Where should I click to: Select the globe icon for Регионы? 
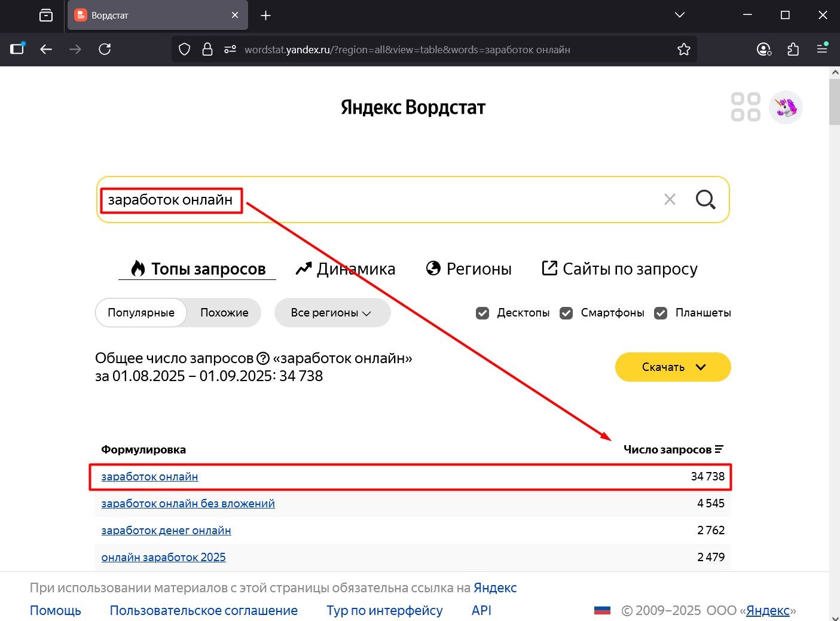tap(433, 269)
